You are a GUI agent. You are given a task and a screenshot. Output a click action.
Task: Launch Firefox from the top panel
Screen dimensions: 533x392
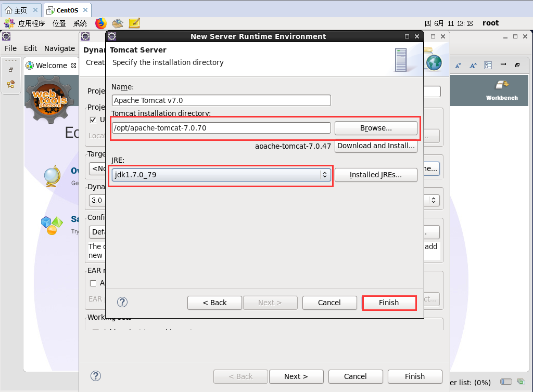click(100, 23)
